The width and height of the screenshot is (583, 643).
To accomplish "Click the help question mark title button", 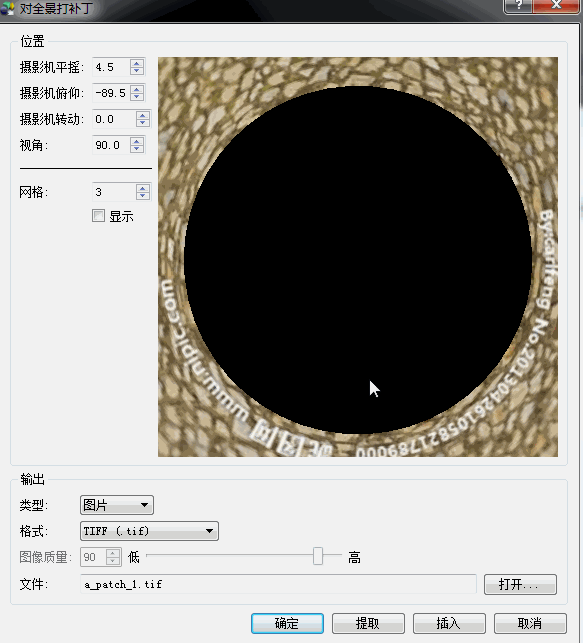I will click(x=519, y=6).
